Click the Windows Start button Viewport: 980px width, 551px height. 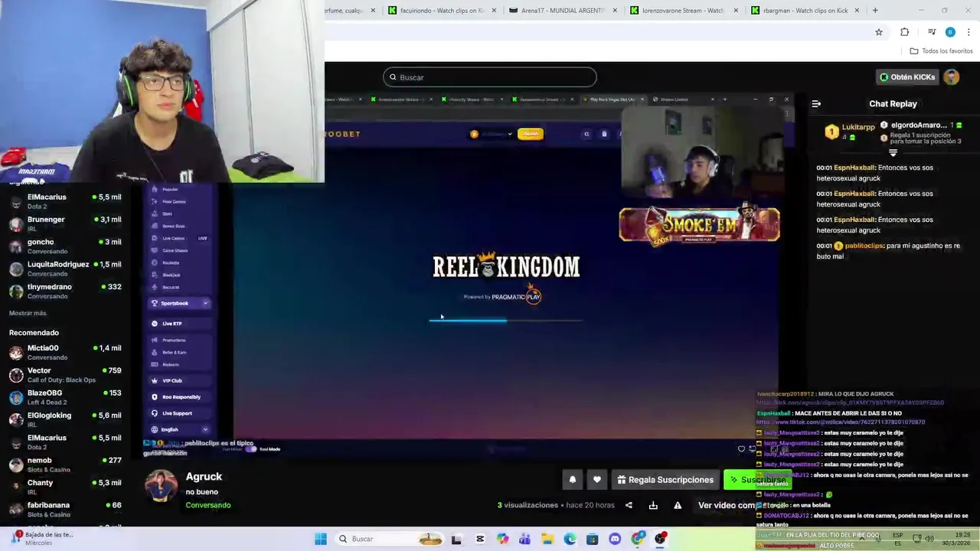tap(321, 539)
